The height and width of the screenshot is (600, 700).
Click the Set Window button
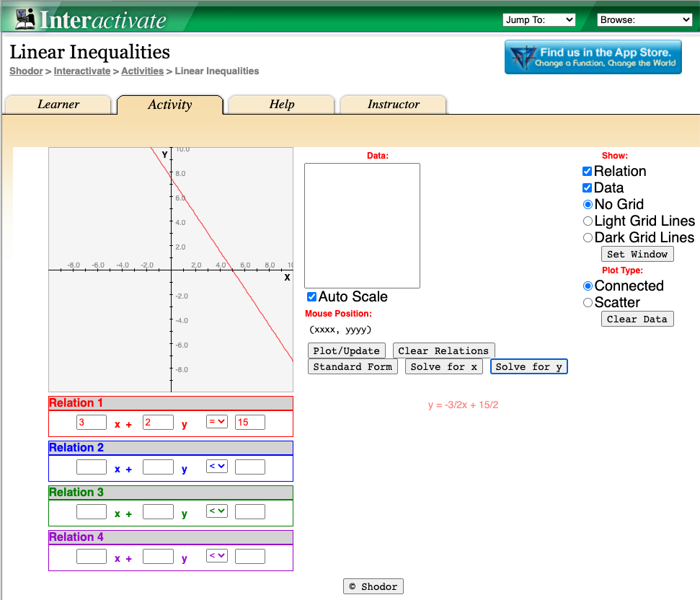pos(637,254)
